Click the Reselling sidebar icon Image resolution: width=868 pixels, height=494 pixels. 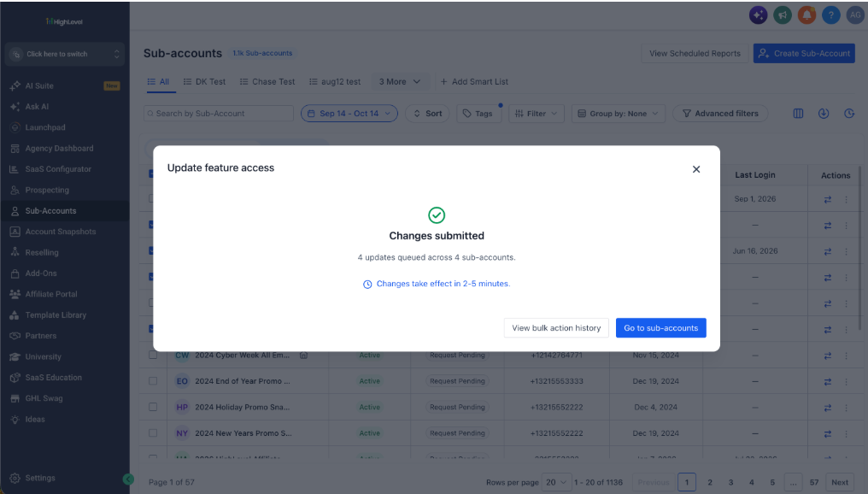[15, 252]
